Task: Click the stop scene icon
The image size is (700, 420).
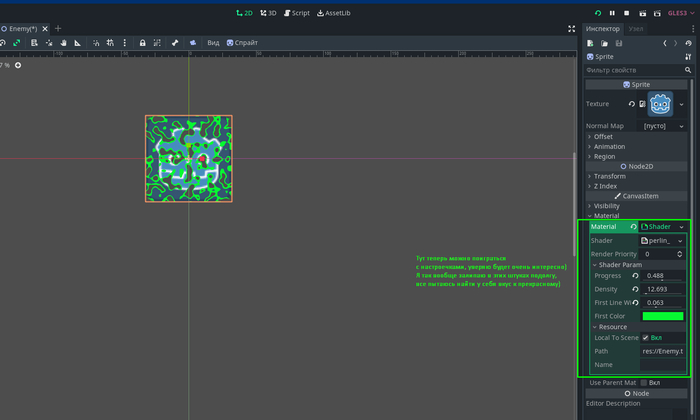Action: [x=627, y=13]
